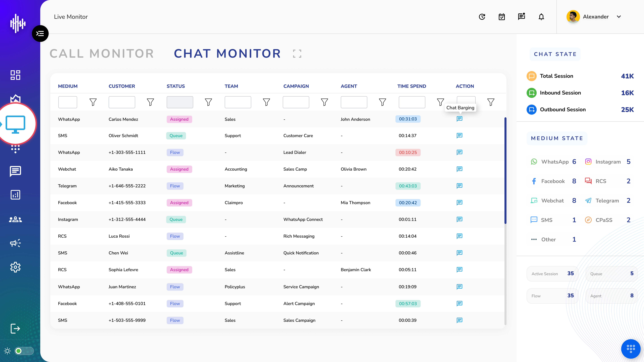Click chat barging icon for Oliver Schmidt
644x362 pixels.
click(460, 136)
